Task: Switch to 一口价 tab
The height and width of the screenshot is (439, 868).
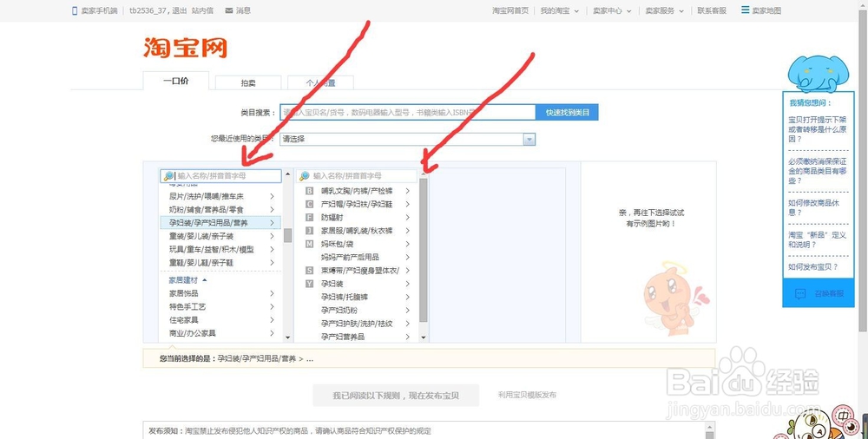Action: (176, 81)
